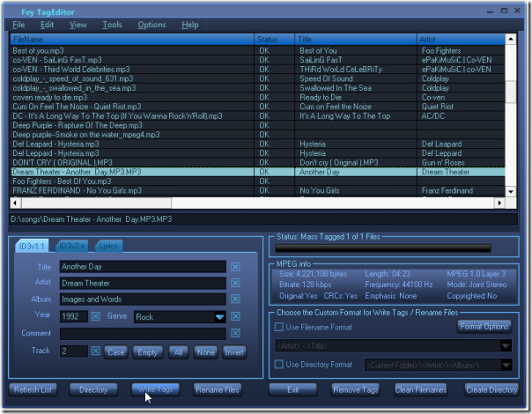
Task: Click the Exit button
Action: 292,389
